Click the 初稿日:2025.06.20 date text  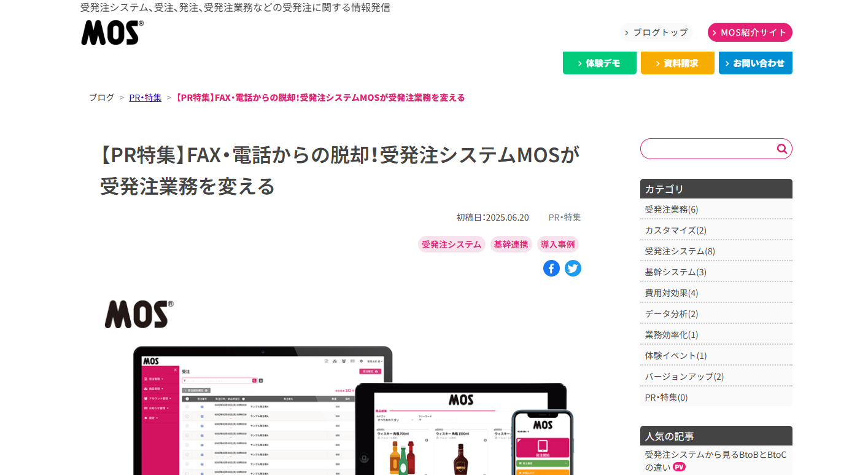click(x=492, y=217)
